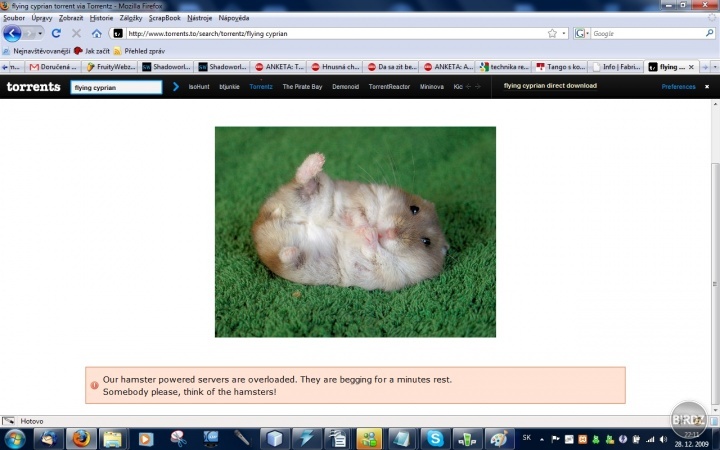This screenshot has width=720, height=450.
Task: Click the Home toolbar icon
Action: point(96,33)
